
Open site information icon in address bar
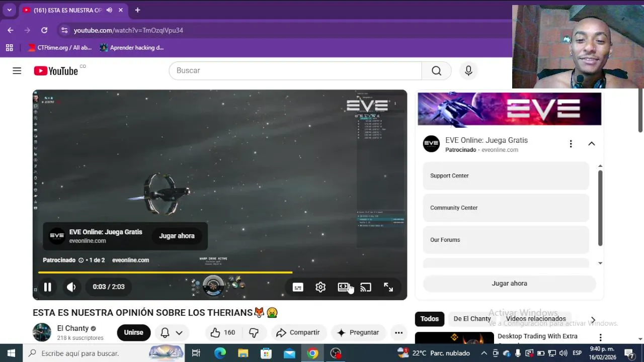point(64,30)
